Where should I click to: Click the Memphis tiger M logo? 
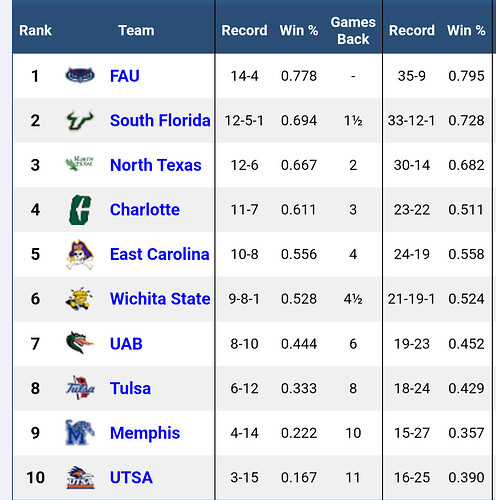(80, 433)
